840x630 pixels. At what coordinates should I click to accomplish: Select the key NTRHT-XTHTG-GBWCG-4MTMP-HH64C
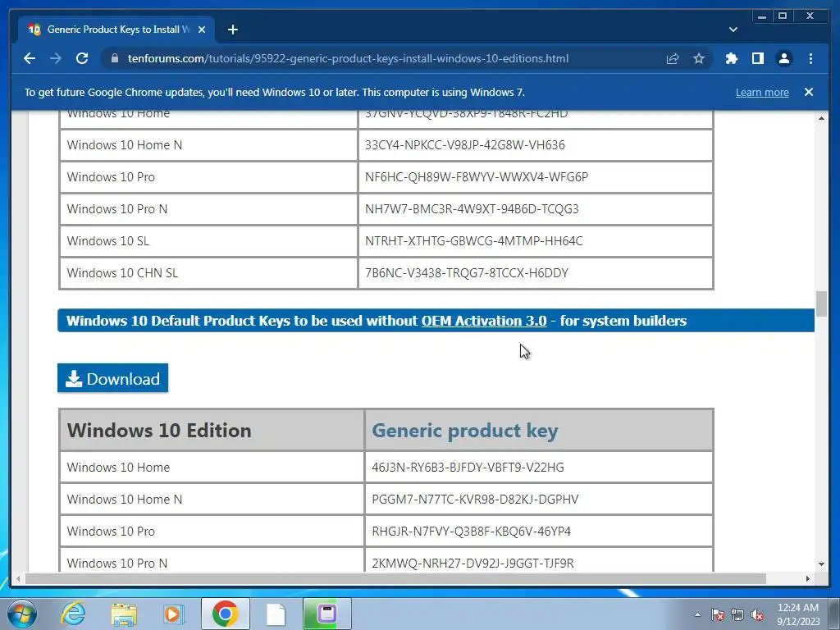pyautogui.click(x=473, y=241)
